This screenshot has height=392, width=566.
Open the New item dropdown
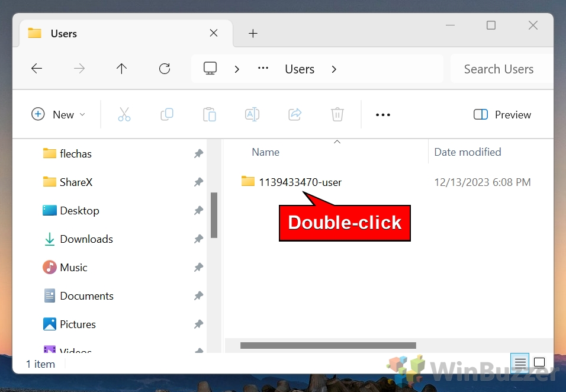tap(59, 114)
